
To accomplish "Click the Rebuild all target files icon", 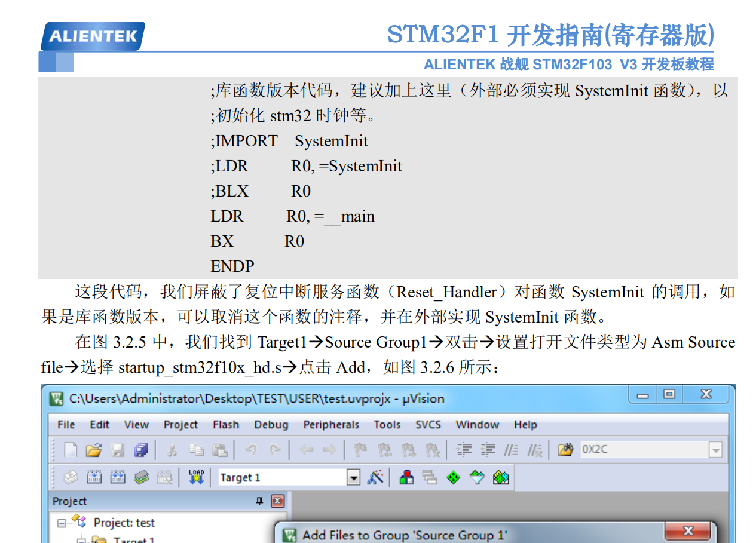I will pyautogui.click(x=118, y=477).
